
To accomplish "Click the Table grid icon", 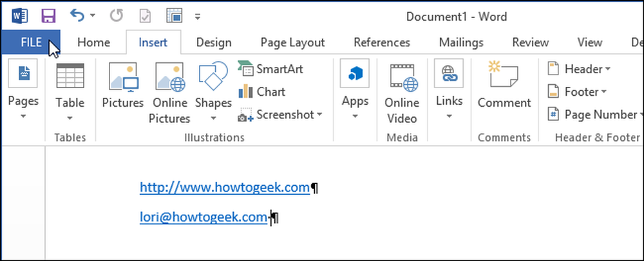I will (x=70, y=76).
